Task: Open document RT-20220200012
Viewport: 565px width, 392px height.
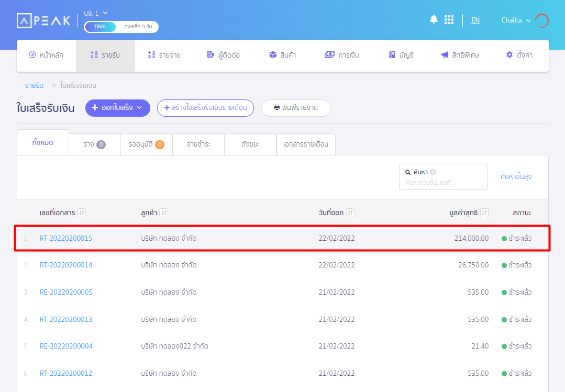Action: [66, 373]
